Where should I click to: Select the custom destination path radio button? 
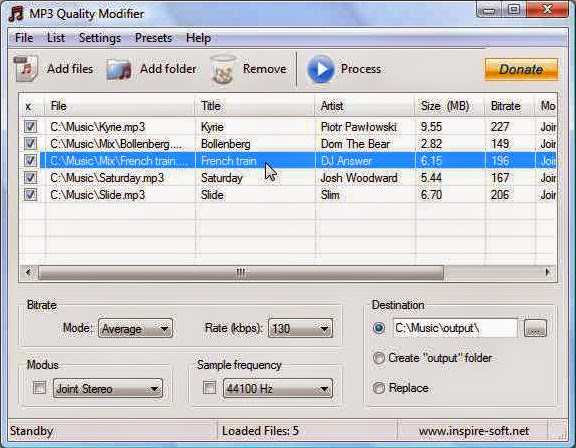[x=379, y=328]
